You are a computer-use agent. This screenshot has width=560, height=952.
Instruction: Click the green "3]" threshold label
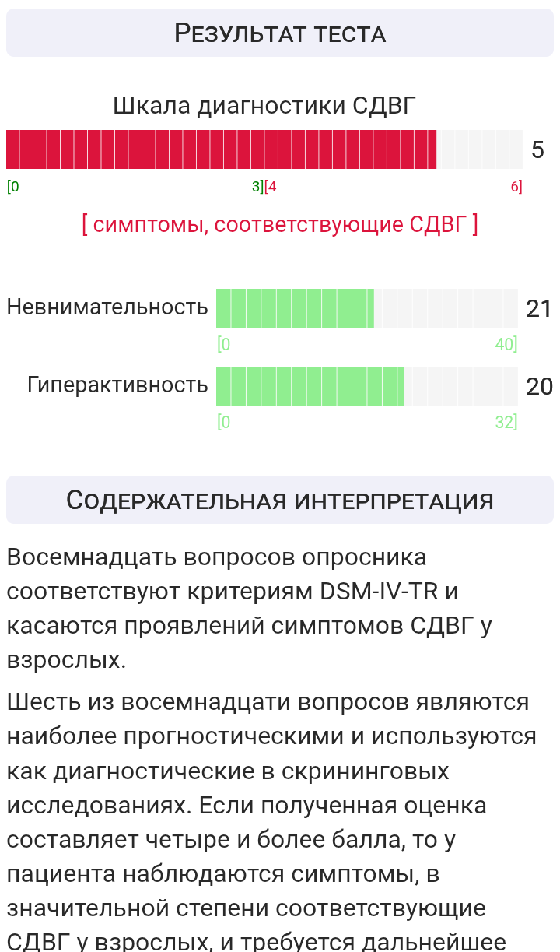[257, 187]
